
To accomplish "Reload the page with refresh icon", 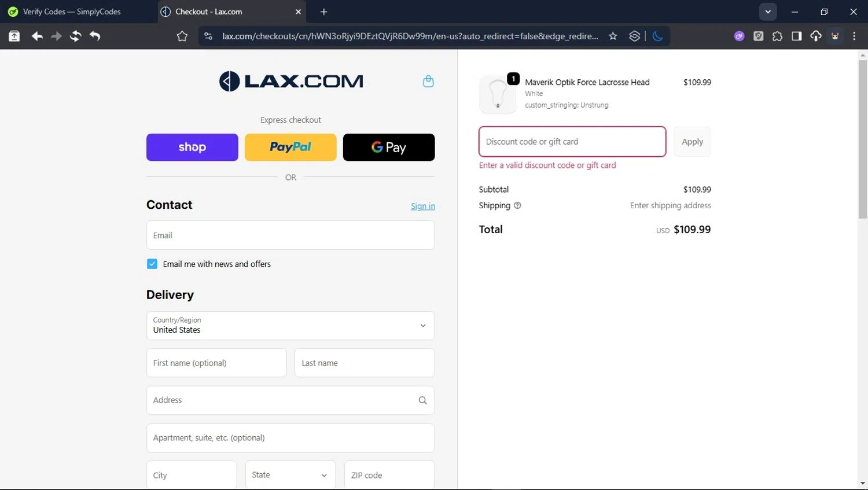I will pos(75,36).
